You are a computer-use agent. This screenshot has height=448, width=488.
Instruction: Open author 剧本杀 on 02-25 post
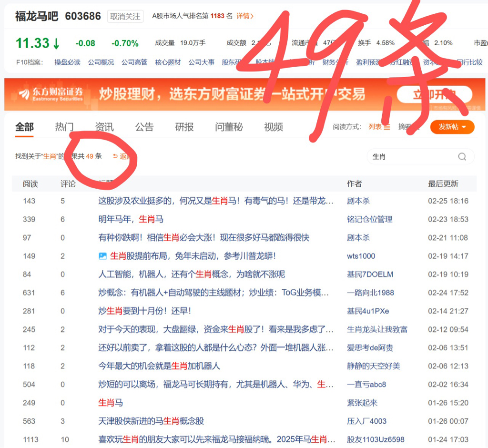358,201
